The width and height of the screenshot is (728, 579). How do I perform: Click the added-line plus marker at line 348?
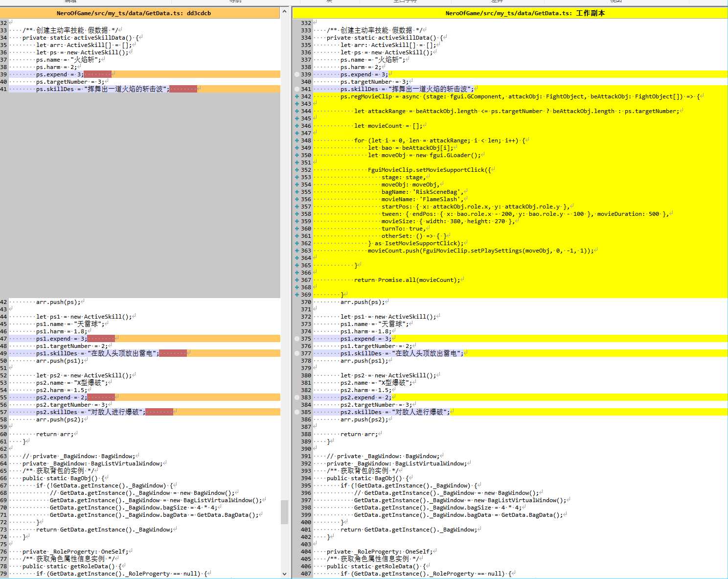(x=297, y=140)
